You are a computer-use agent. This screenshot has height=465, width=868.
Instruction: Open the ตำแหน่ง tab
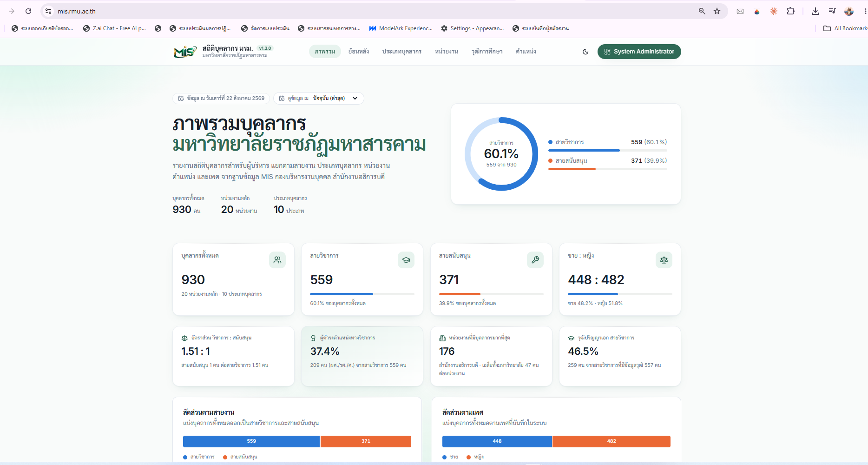(x=526, y=52)
